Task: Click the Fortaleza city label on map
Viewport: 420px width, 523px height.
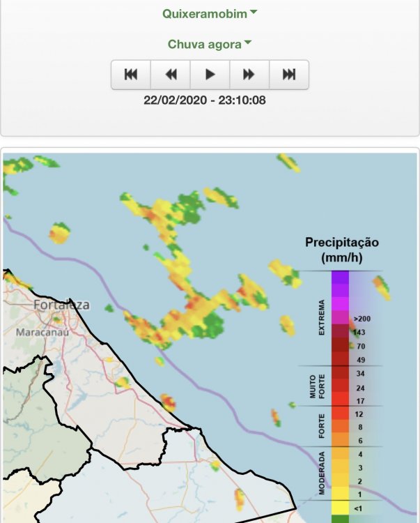Action: coord(61,305)
